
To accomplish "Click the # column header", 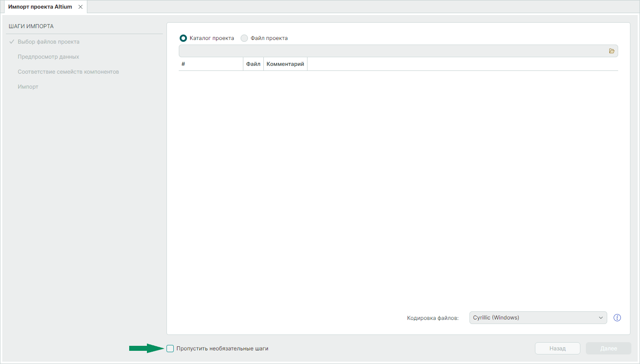I will click(x=211, y=64).
